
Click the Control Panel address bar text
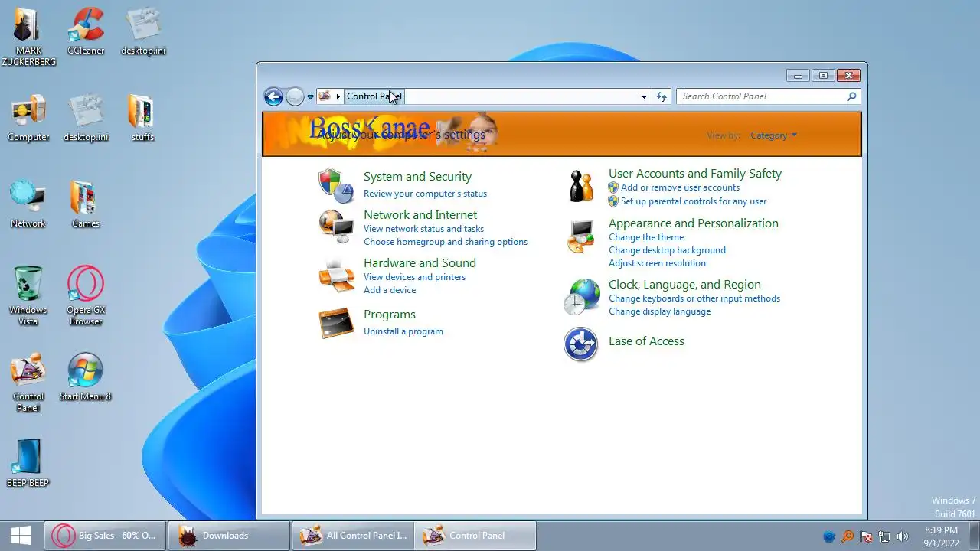tap(374, 96)
